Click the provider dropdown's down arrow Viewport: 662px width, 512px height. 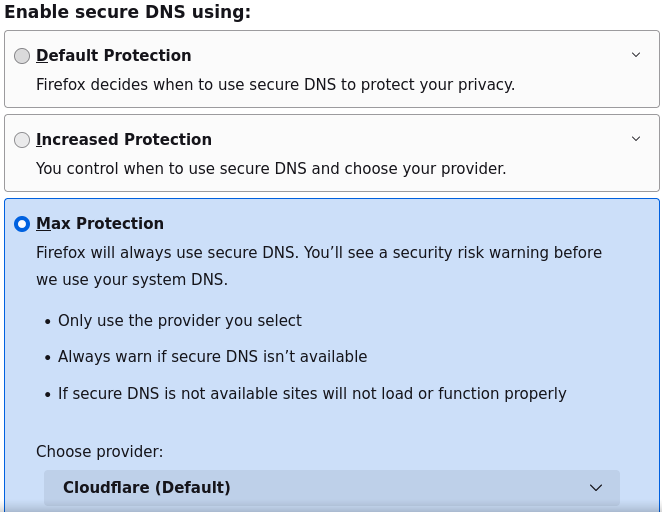(x=596, y=488)
